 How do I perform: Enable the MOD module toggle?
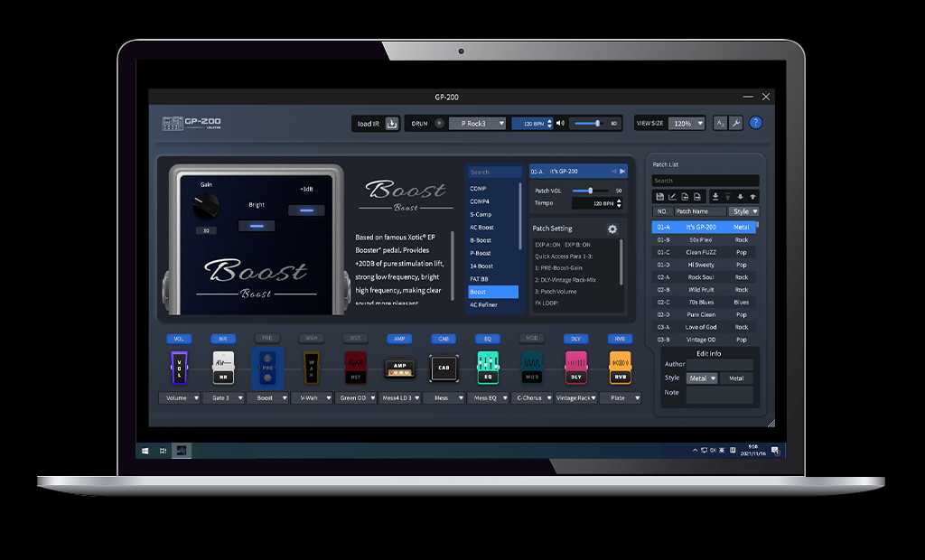531,339
